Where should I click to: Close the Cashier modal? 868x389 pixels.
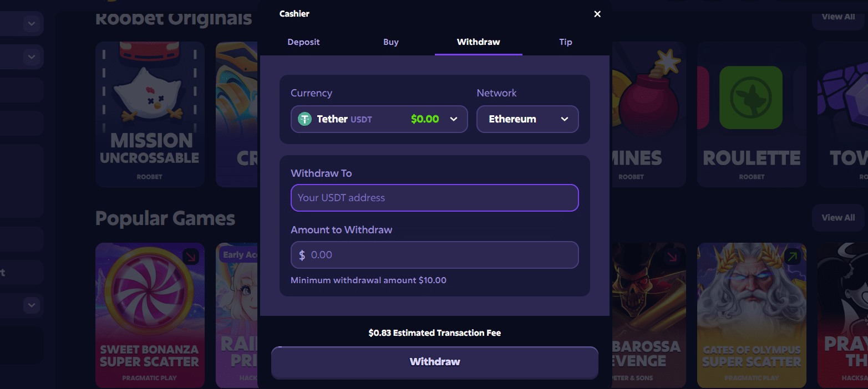coord(597,14)
